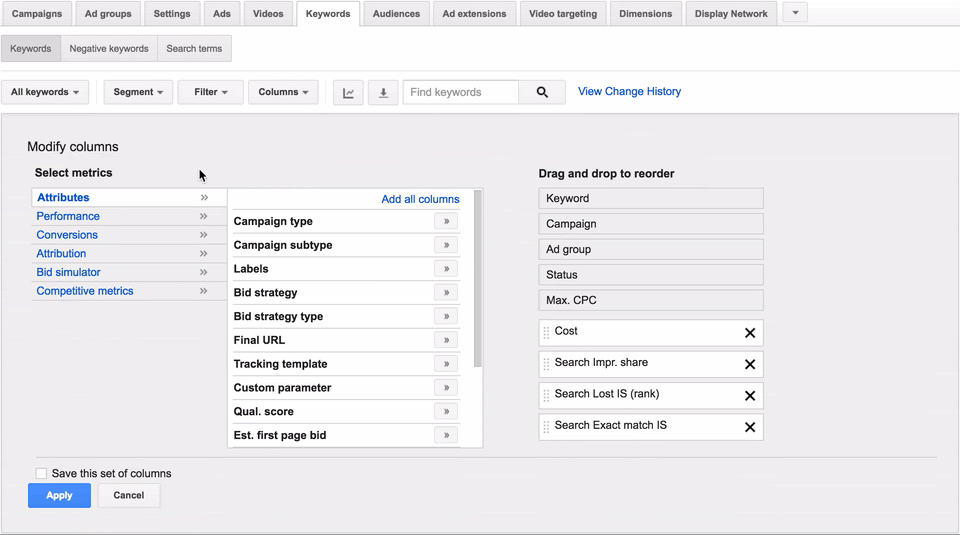Add the Bid strategy type column
Viewport: 960px width, 535px height.
coord(446,316)
